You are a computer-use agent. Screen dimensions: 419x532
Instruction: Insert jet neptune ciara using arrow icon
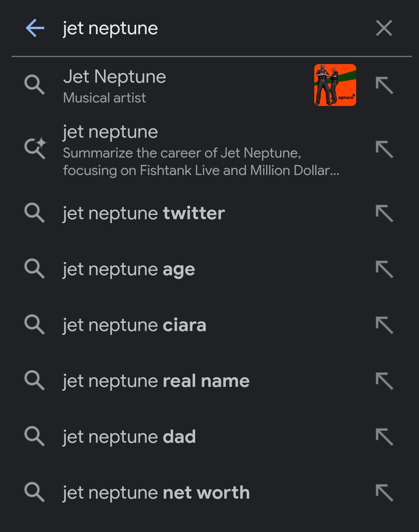(384, 325)
